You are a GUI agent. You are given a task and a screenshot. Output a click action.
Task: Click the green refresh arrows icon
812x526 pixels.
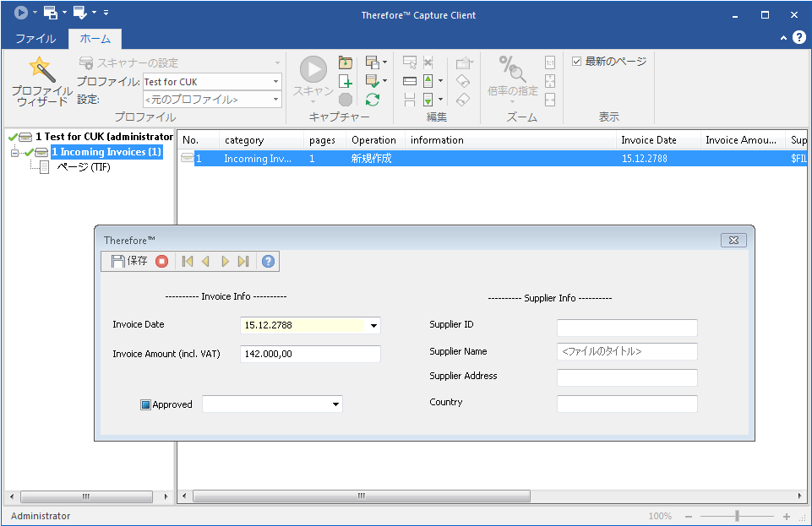tap(373, 100)
